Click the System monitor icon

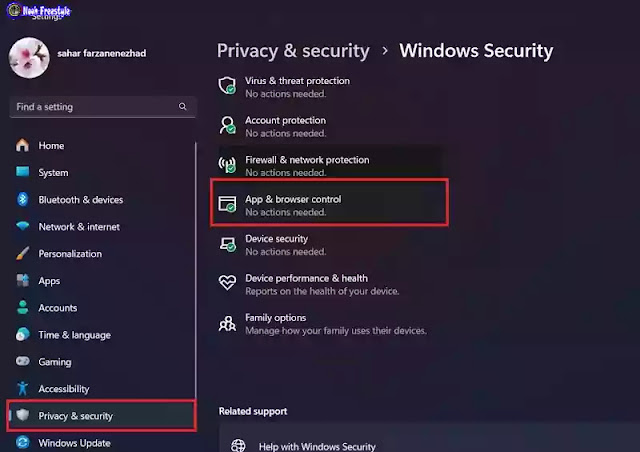[22, 171]
